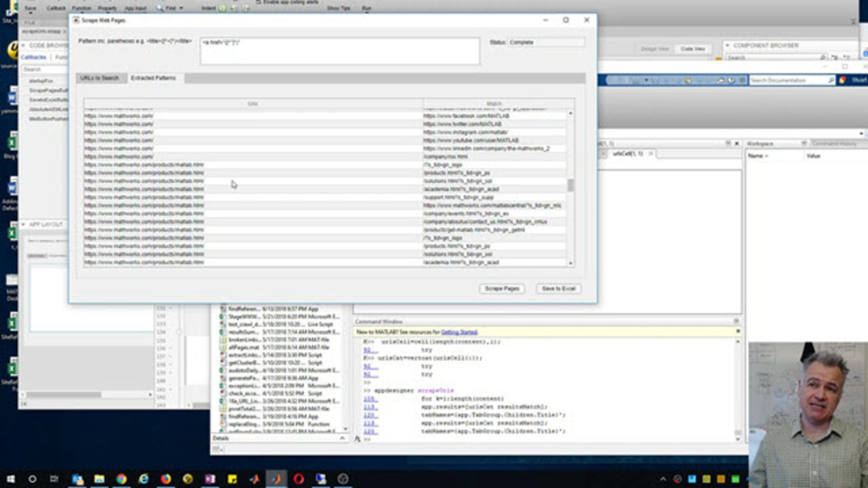Click the Save to Excel button
Viewport: 868px width, 488px height.
(558, 289)
